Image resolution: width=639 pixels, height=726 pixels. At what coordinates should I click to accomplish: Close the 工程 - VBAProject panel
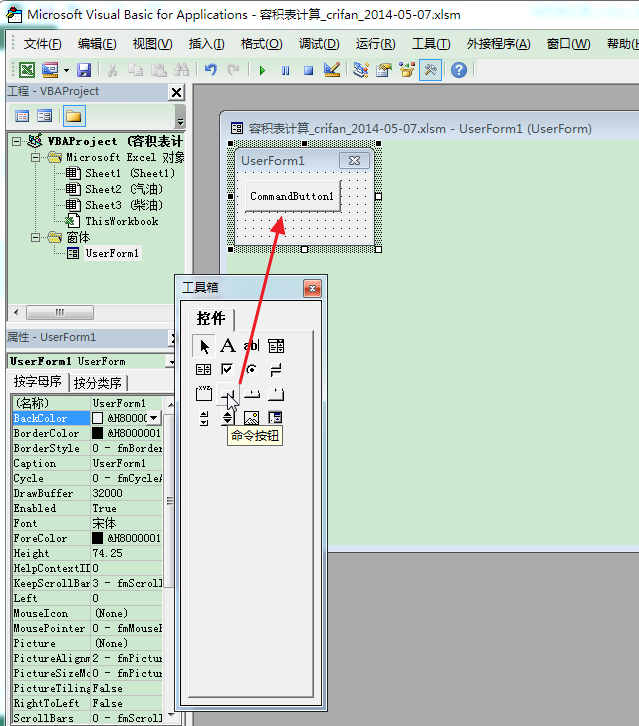pos(176,92)
